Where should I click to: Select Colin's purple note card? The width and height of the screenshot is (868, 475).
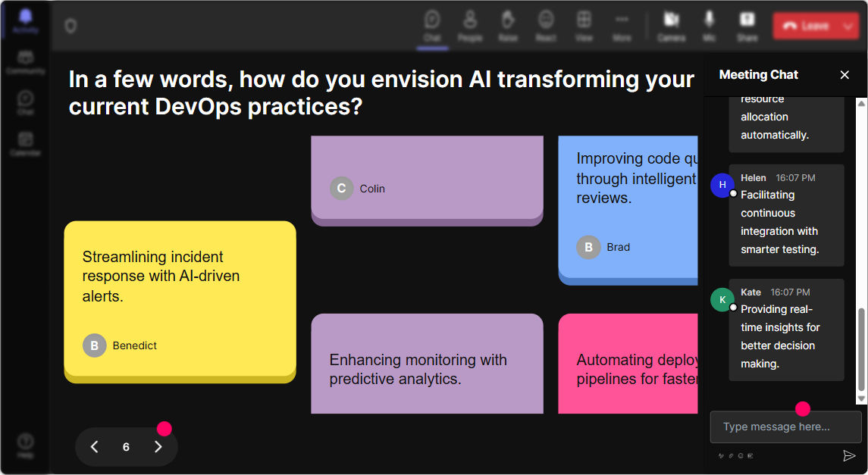[427, 181]
